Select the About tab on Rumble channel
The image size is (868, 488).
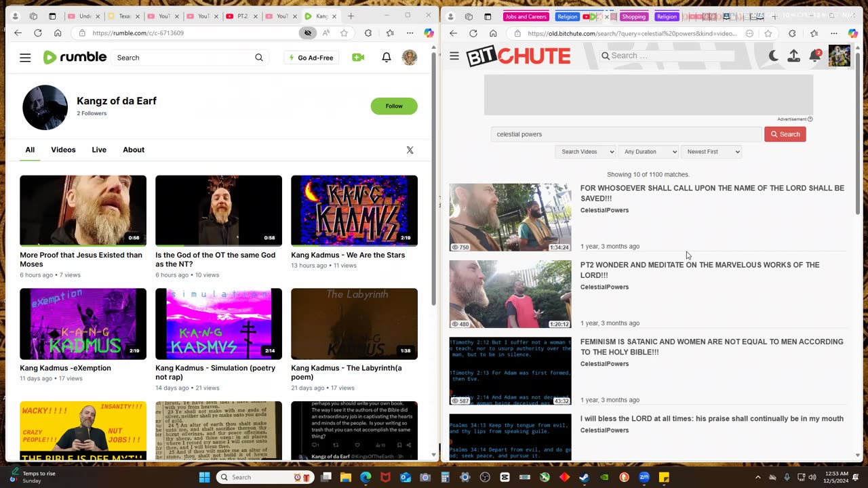click(134, 150)
